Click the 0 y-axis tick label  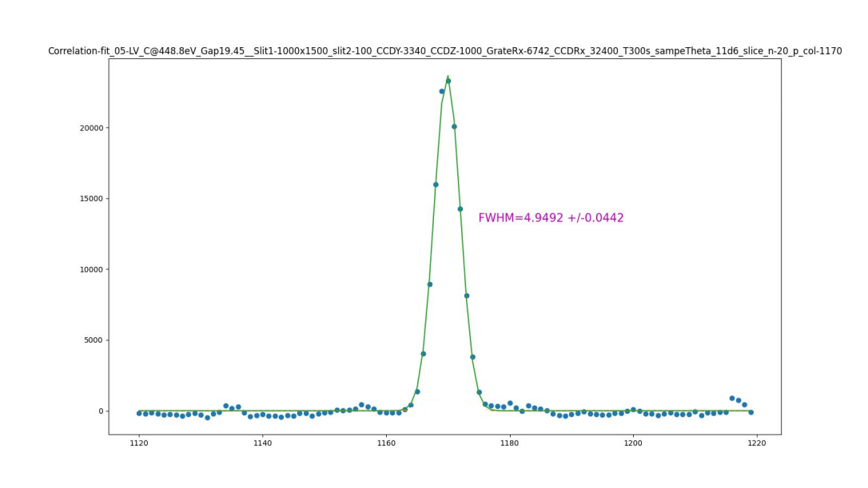click(98, 411)
